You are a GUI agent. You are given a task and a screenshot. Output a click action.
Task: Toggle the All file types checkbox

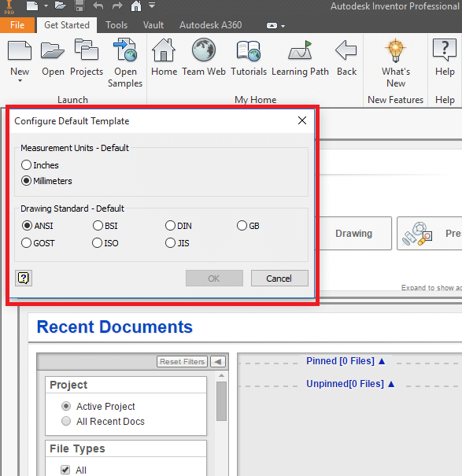pos(65,470)
